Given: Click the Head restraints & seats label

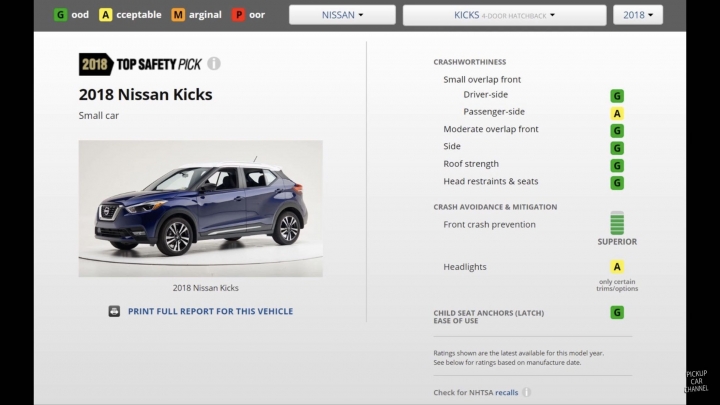Looking at the screenshot, I should [490, 181].
